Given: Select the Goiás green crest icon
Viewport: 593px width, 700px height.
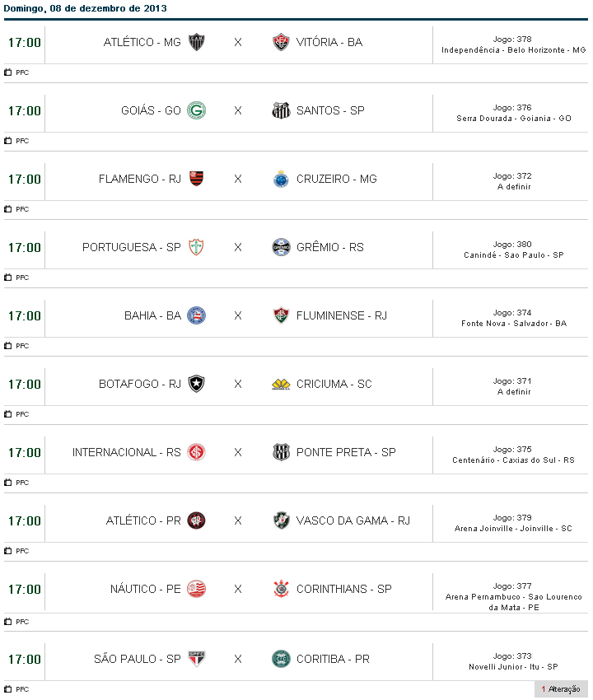Looking at the screenshot, I should pos(197,110).
